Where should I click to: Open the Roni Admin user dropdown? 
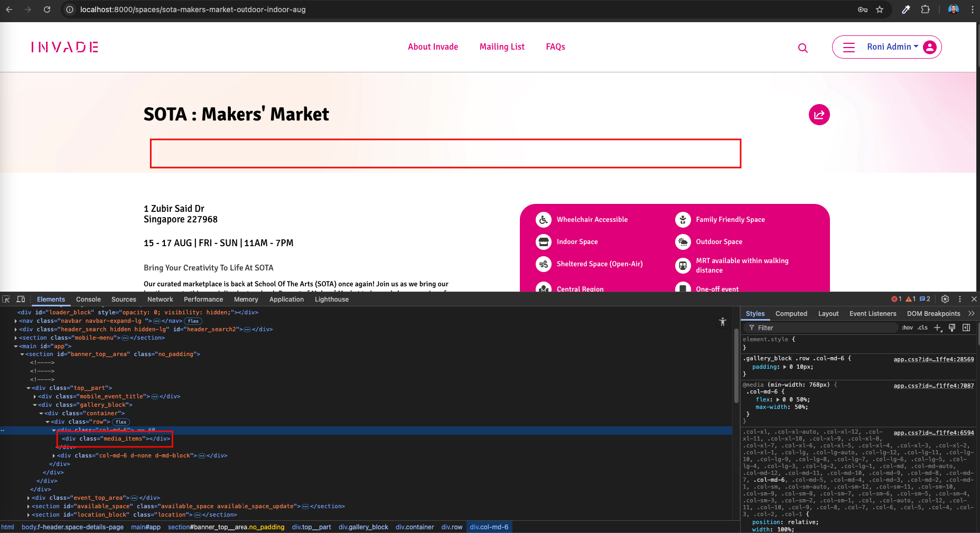(892, 47)
